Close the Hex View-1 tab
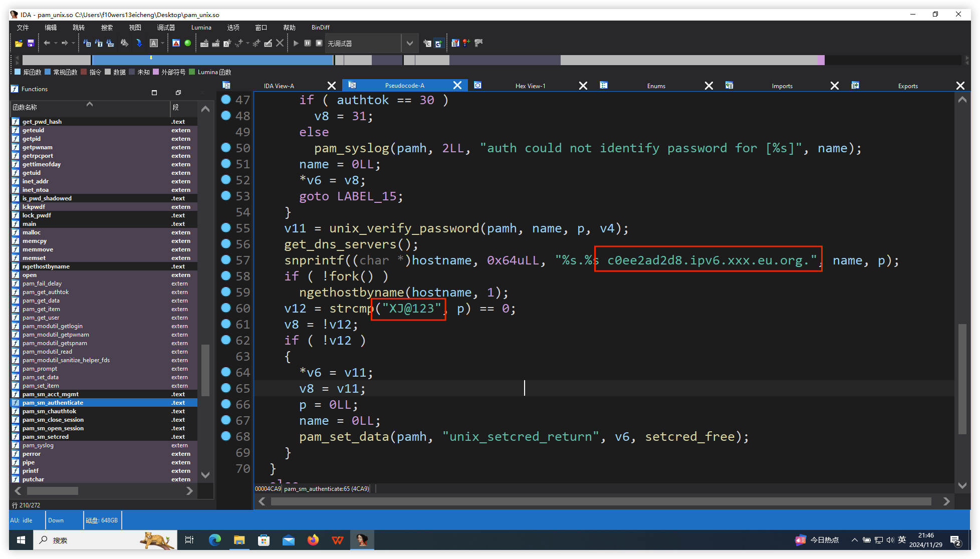Image resolution: width=980 pixels, height=559 pixels. coord(583,86)
